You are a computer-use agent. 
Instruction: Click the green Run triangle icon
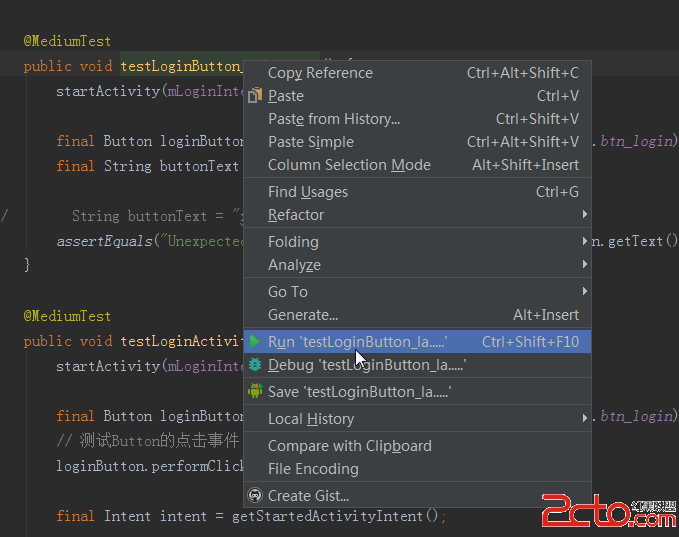click(x=255, y=342)
